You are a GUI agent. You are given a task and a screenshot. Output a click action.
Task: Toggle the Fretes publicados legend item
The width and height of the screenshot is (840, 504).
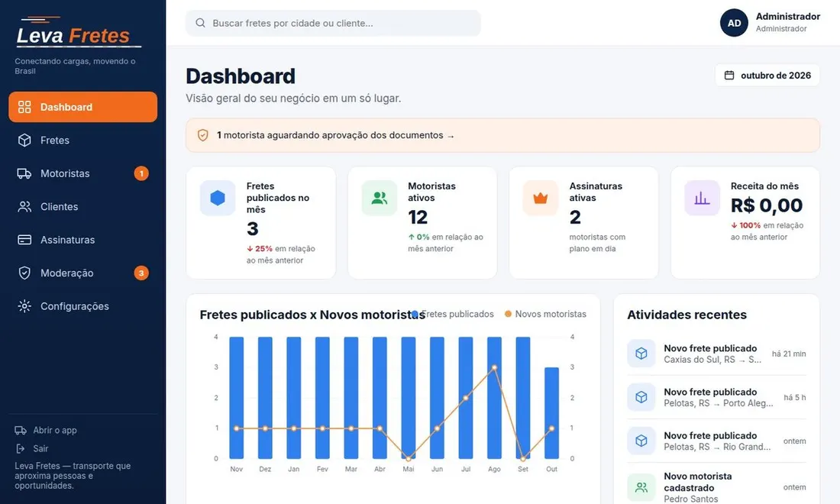pos(453,314)
